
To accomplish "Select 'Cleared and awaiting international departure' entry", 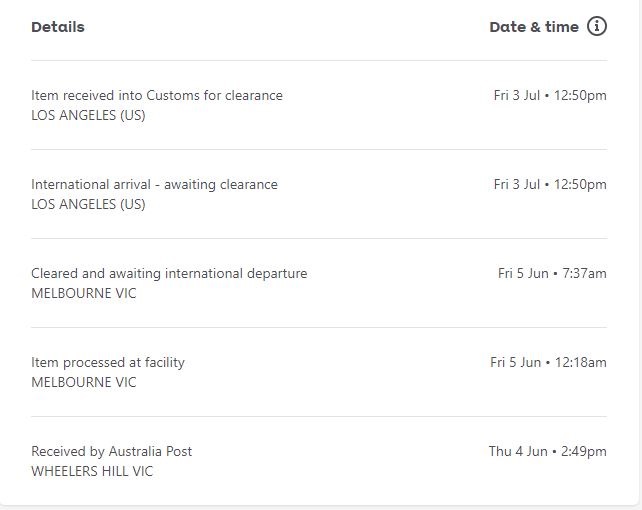I will [x=169, y=274].
